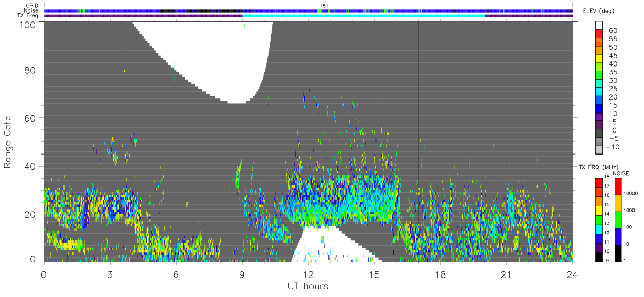Select the light gray bottom swatch of ELEV colorbar
The width and height of the screenshot is (644, 297).
click(x=599, y=151)
